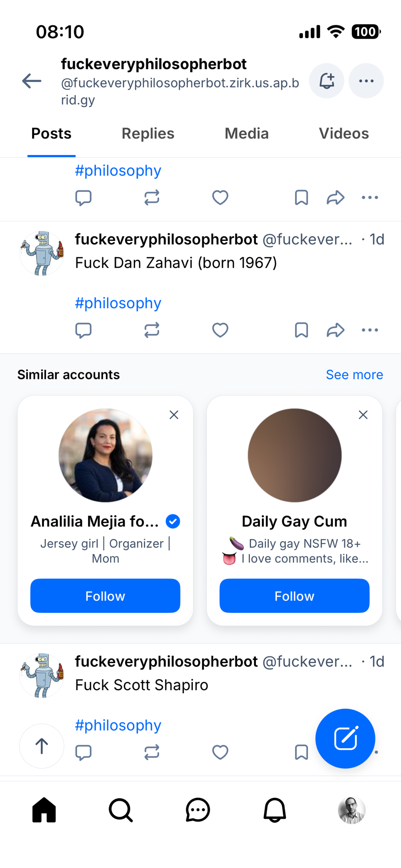Follow Analilia Mejia's account
Screen dimensions: 401x868
point(105,596)
